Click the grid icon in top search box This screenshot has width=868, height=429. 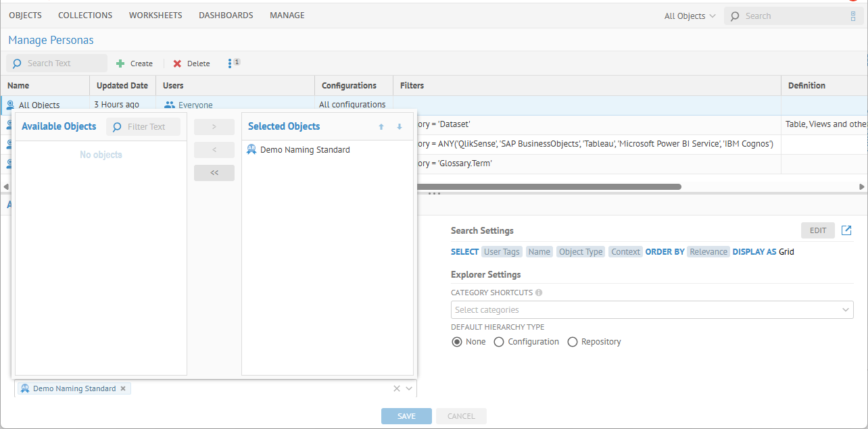(852, 16)
